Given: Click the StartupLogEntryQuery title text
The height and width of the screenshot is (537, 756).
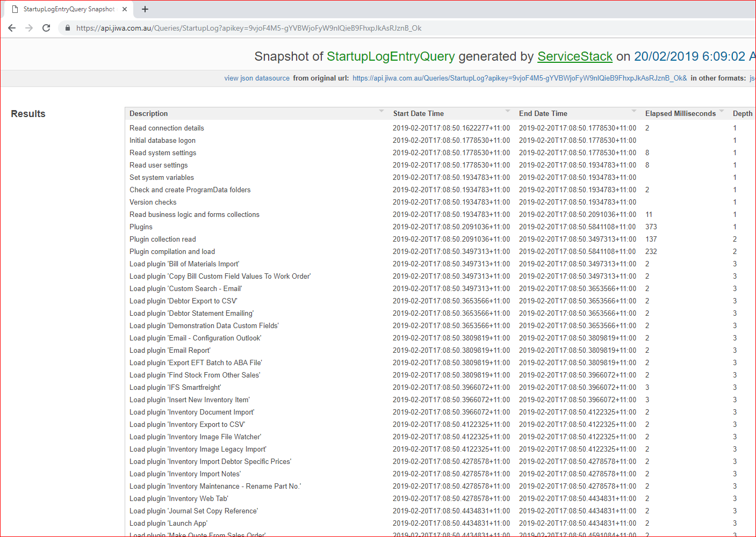Looking at the screenshot, I should click(x=391, y=56).
